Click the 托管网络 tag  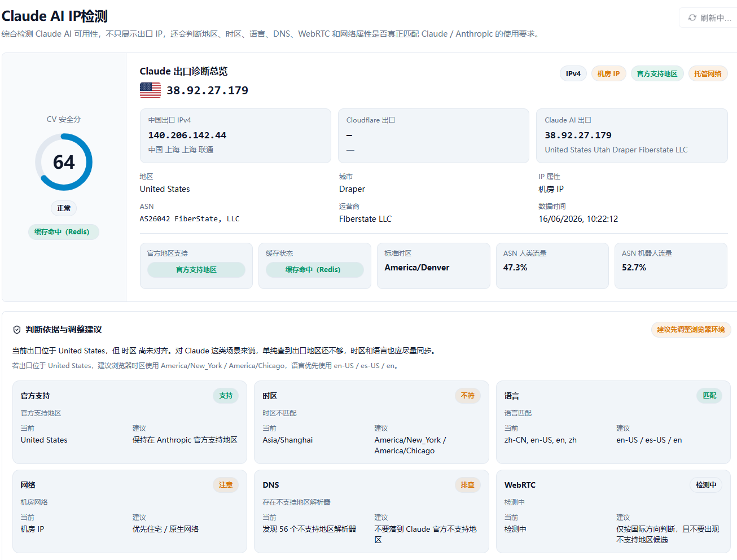(708, 74)
